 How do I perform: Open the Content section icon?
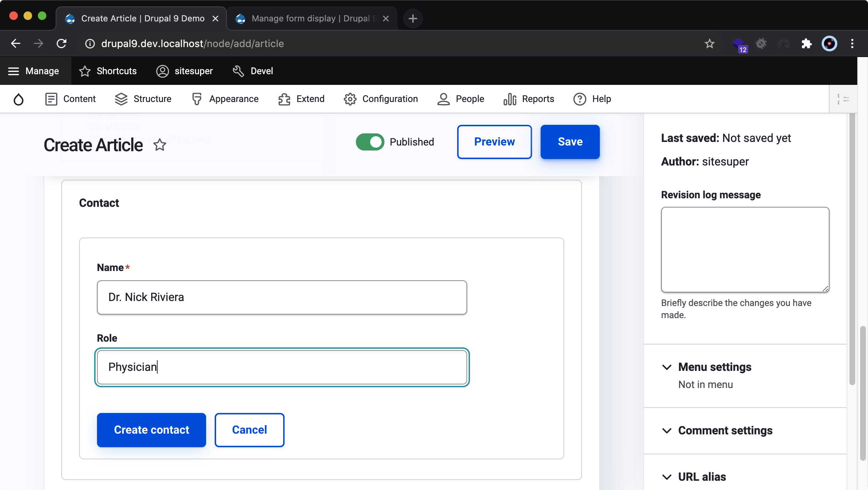(51, 99)
